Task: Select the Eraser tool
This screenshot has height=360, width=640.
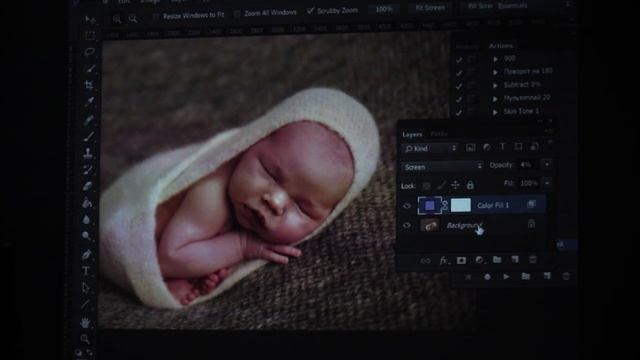Action: (x=87, y=186)
